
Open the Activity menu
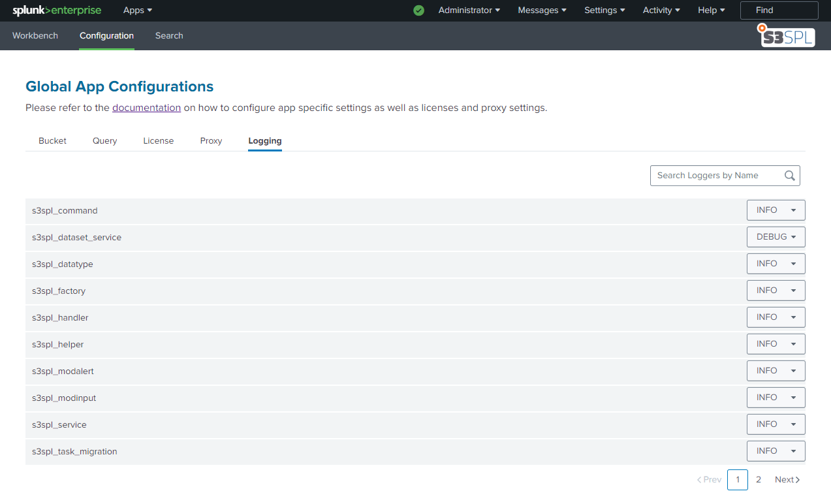tap(661, 10)
